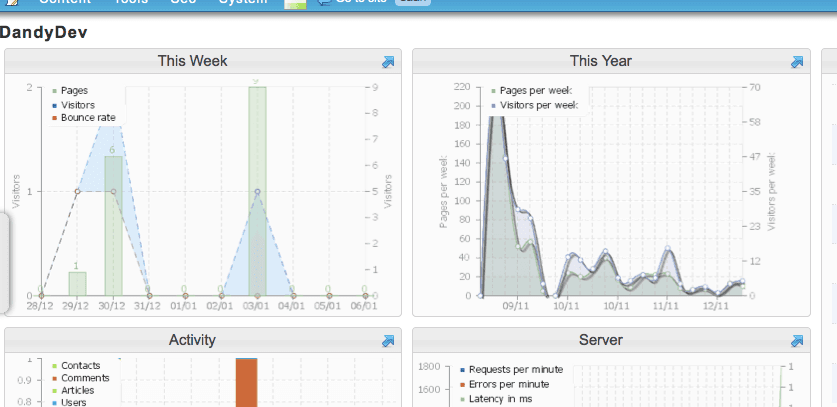The width and height of the screenshot is (837, 407).
Task: Click the This Week panel header
Action: pyautogui.click(x=192, y=61)
